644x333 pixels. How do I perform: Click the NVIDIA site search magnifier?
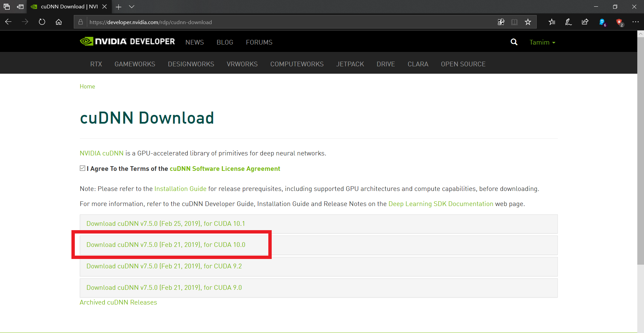point(514,42)
